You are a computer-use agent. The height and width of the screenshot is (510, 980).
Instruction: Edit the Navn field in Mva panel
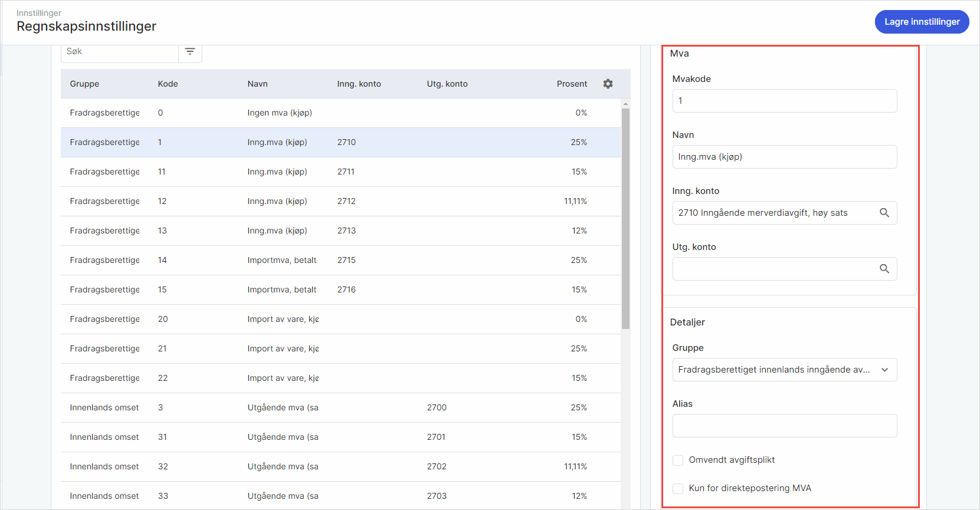pyautogui.click(x=784, y=157)
